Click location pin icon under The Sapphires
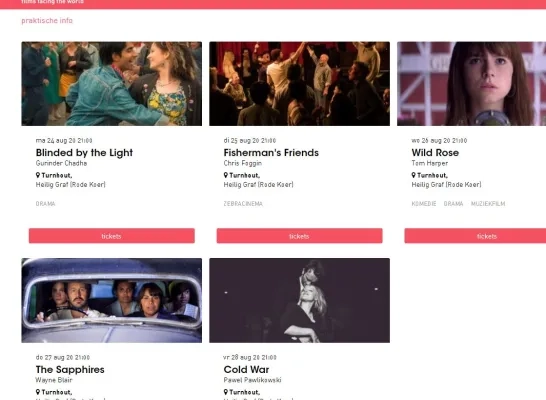Screen dimensions: 546x400 (x=38, y=392)
